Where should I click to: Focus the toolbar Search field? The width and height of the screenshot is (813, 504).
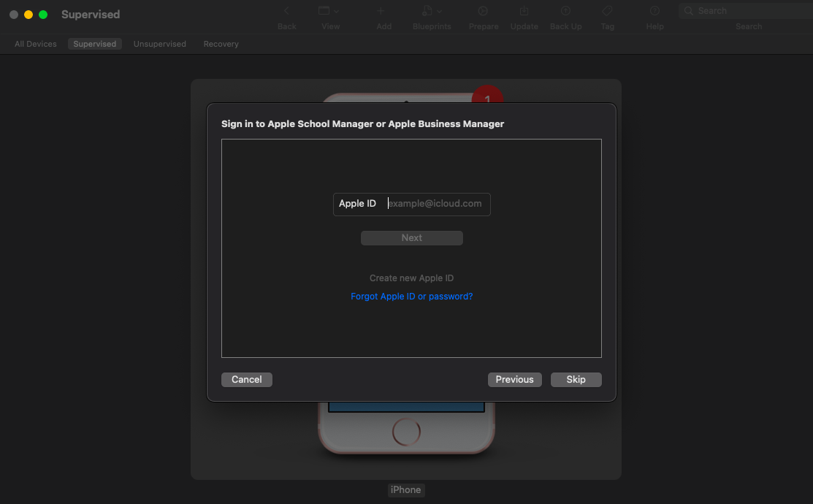(747, 11)
